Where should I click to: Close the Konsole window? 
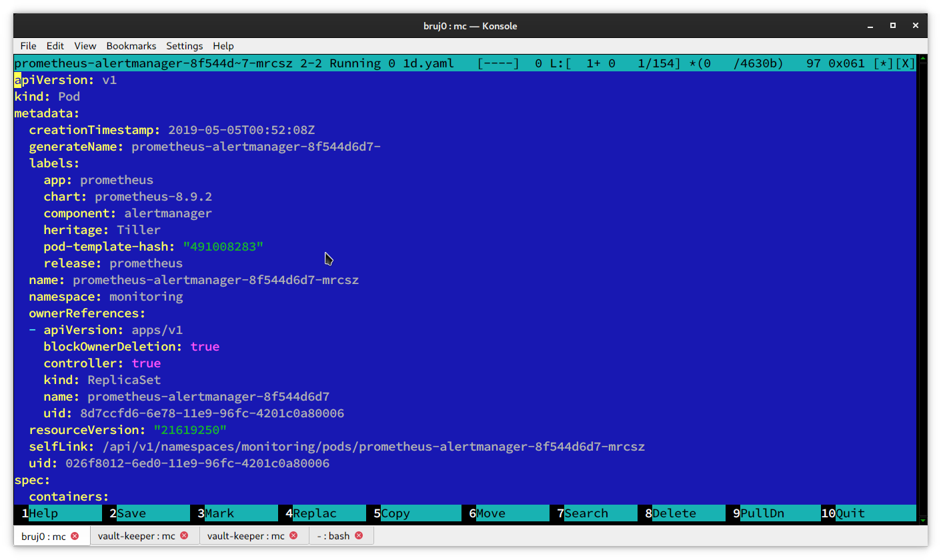coord(916,25)
